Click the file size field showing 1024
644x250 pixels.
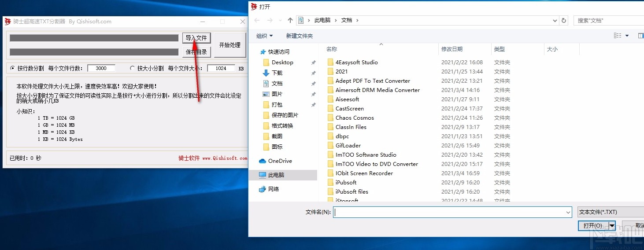tap(221, 68)
